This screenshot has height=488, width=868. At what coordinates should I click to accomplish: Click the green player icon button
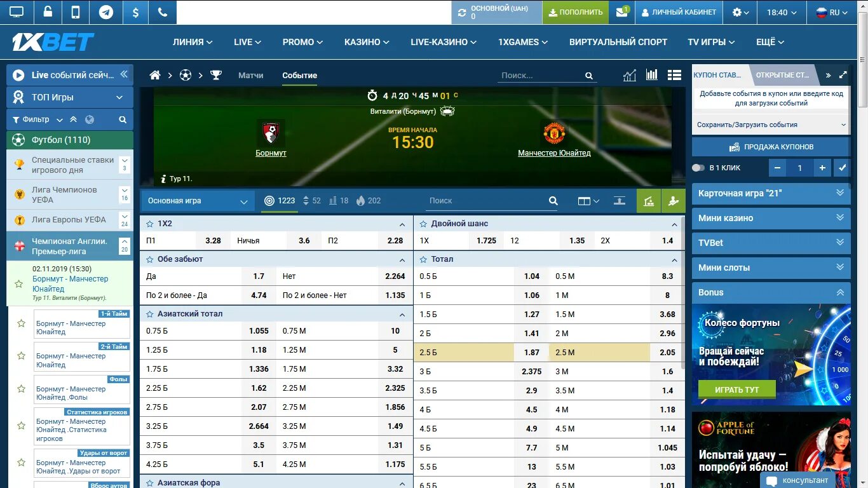tap(674, 201)
